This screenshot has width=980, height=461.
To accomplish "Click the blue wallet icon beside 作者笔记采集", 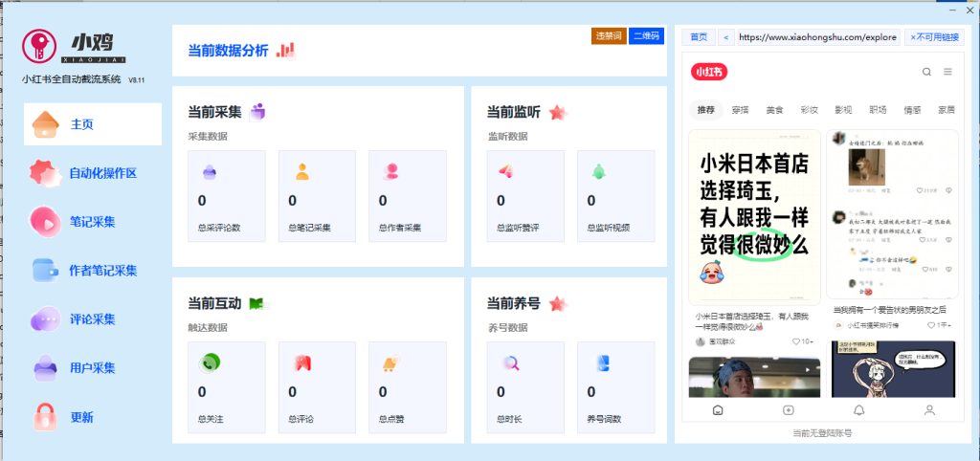I will [46, 271].
